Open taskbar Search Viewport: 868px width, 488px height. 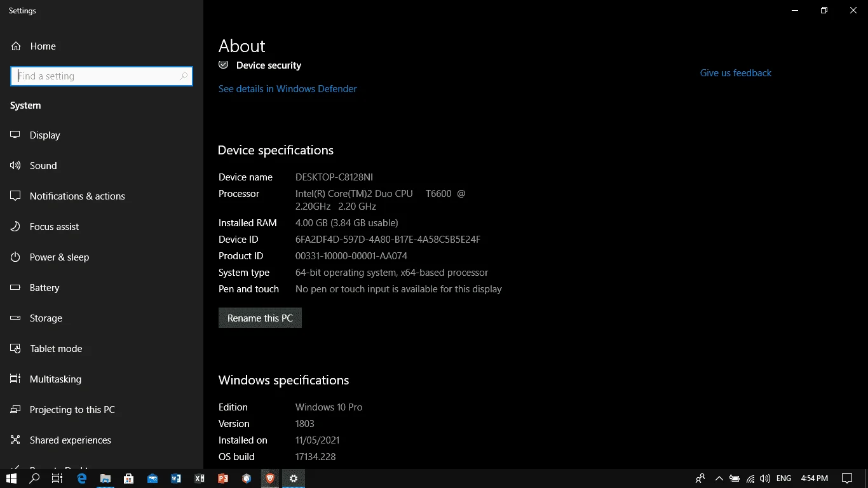[35, 478]
